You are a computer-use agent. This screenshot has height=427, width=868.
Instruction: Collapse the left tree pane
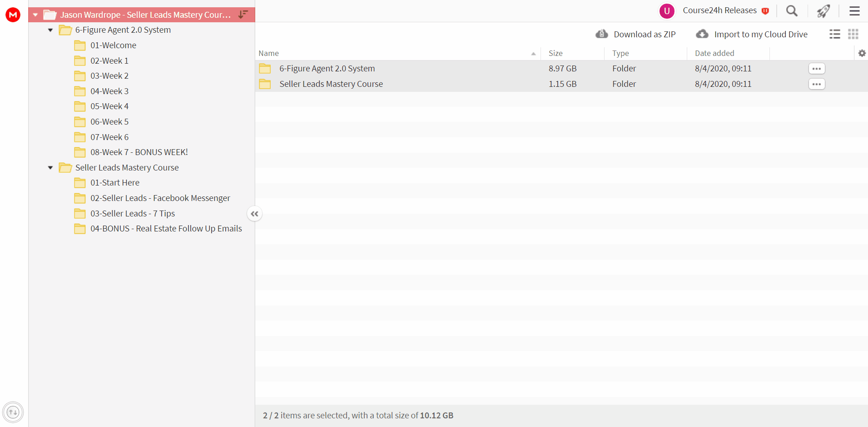tap(254, 214)
